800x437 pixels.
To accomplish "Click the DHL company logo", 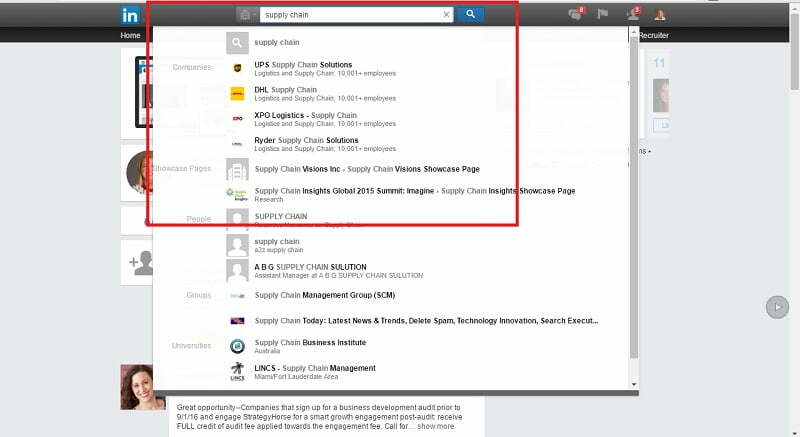I will click(237, 94).
